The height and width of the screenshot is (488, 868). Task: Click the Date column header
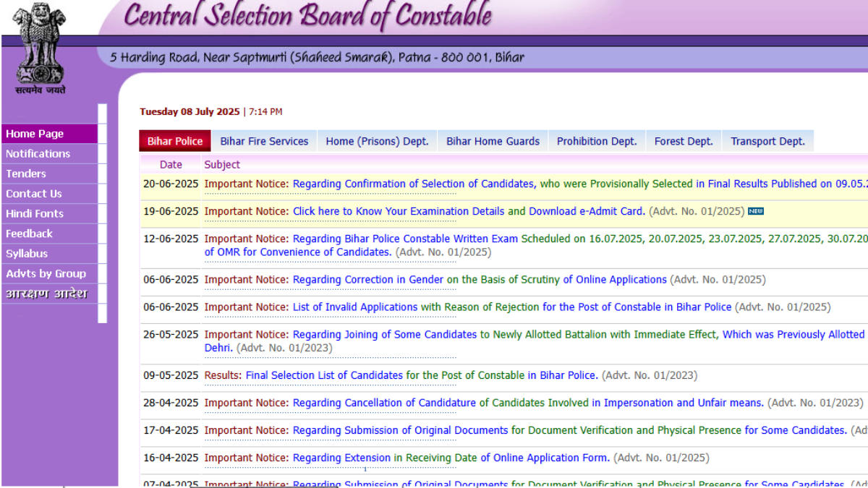171,164
